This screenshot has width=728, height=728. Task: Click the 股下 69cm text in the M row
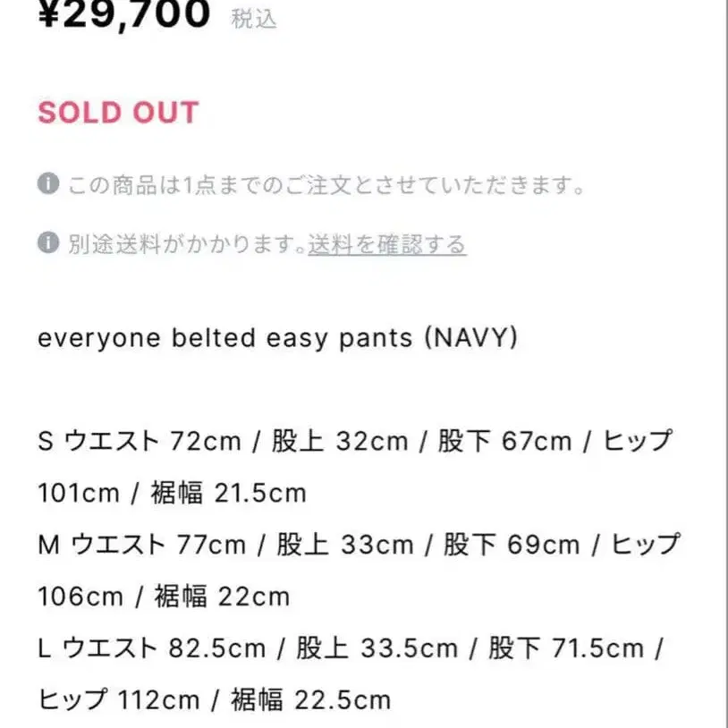pos(510,545)
